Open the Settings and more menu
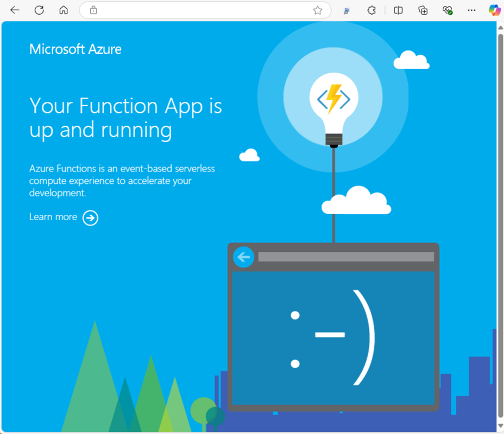Image resolution: width=504 pixels, height=434 pixels. coord(471,10)
